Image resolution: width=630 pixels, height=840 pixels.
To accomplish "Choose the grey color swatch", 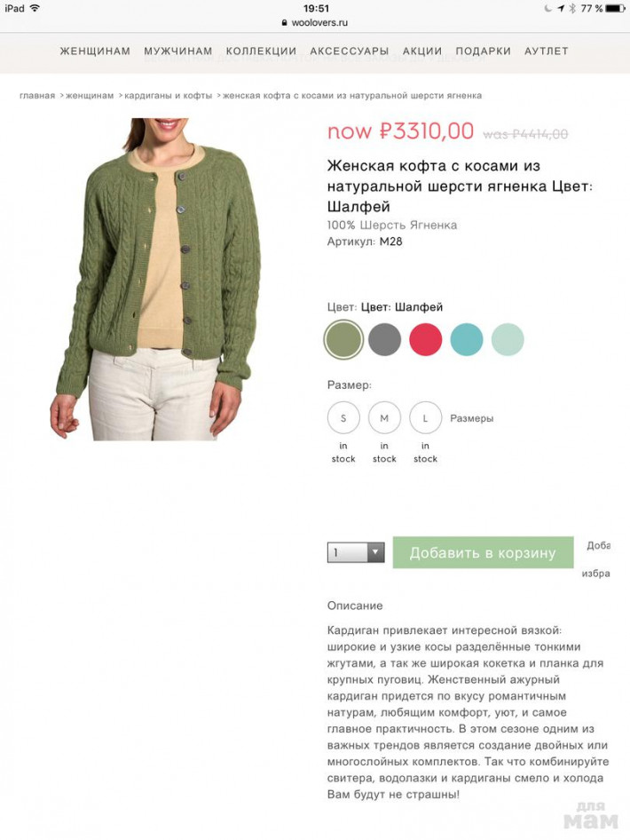I will (x=384, y=340).
